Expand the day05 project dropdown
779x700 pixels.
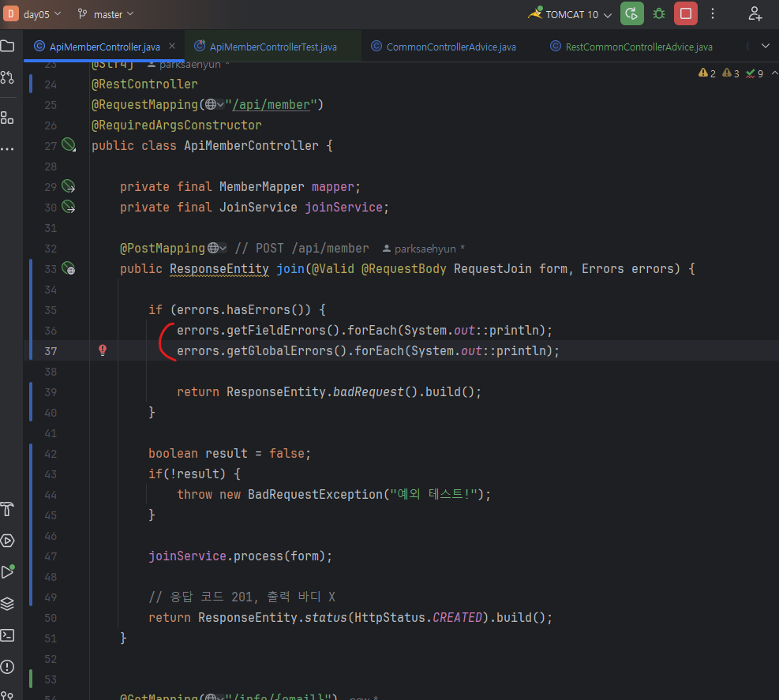[x=43, y=14]
